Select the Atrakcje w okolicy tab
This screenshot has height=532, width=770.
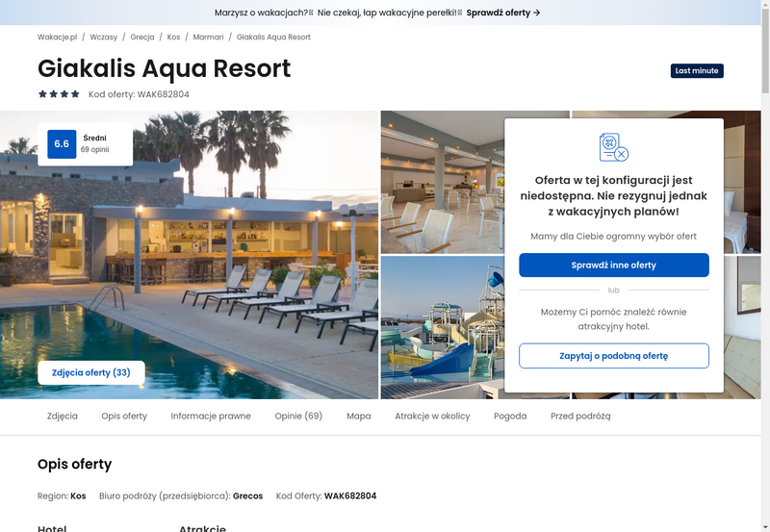(432, 417)
